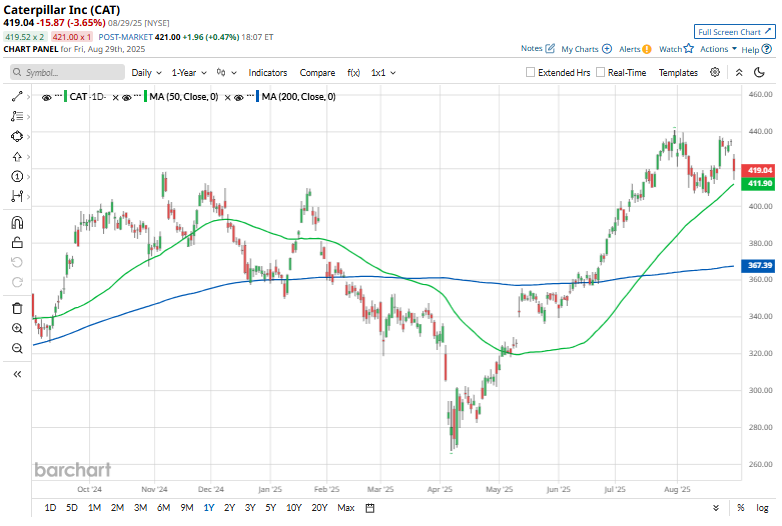
Task: Activate the measure range tool
Action: [x=17, y=196]
